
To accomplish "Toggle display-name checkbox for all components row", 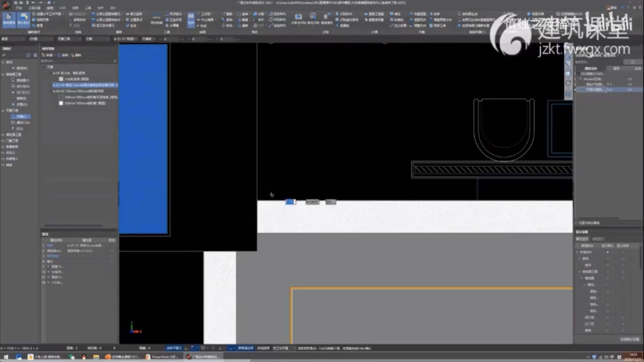I will click(x=623, y=252).
